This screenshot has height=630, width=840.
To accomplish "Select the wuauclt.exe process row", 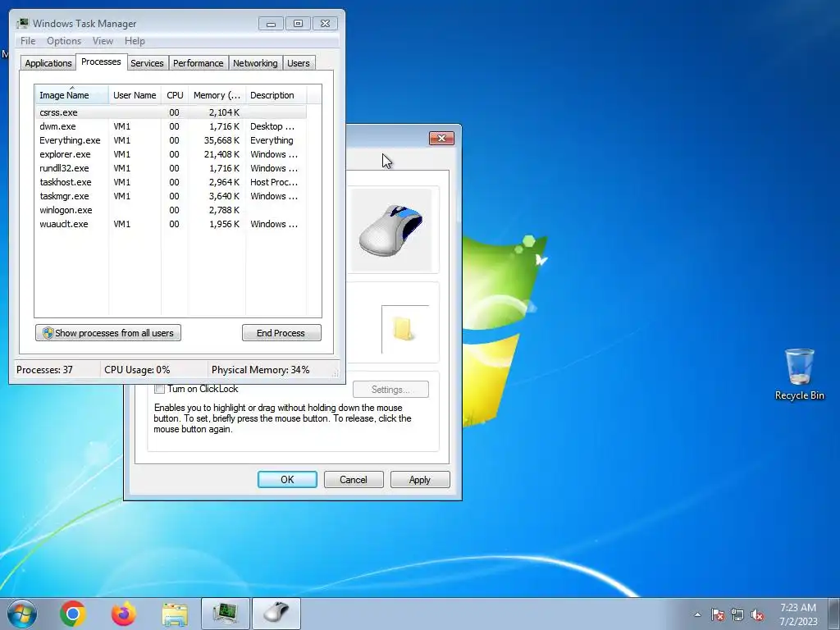I will pos(171,224).
